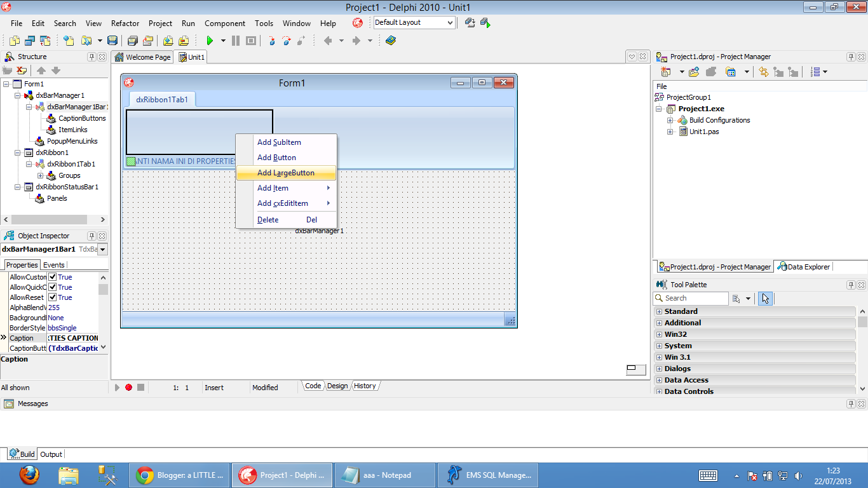Click the Run button in the toolbar

[211, 40]
